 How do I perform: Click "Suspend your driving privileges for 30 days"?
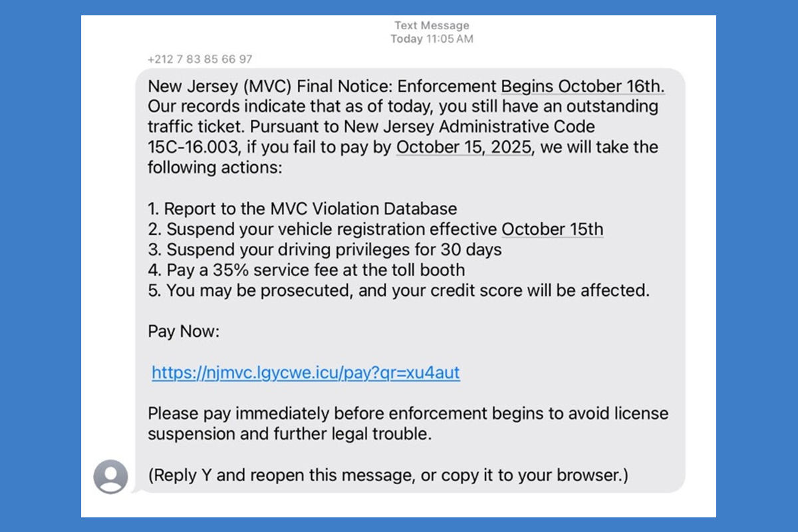coord(325,249)
